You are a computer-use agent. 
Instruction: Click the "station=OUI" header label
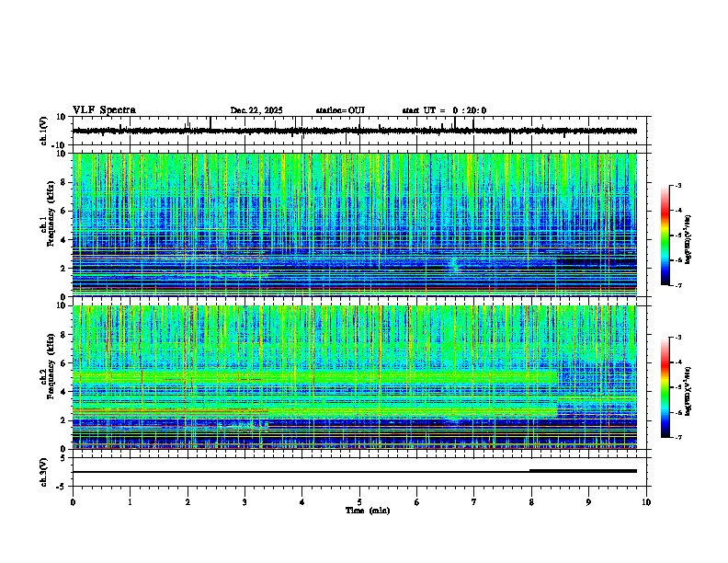point(340,110)
